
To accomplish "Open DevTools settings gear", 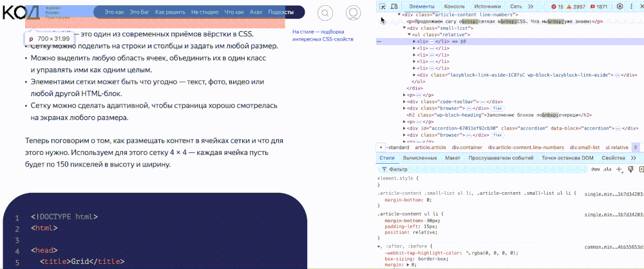I will [x=620, y=6].
